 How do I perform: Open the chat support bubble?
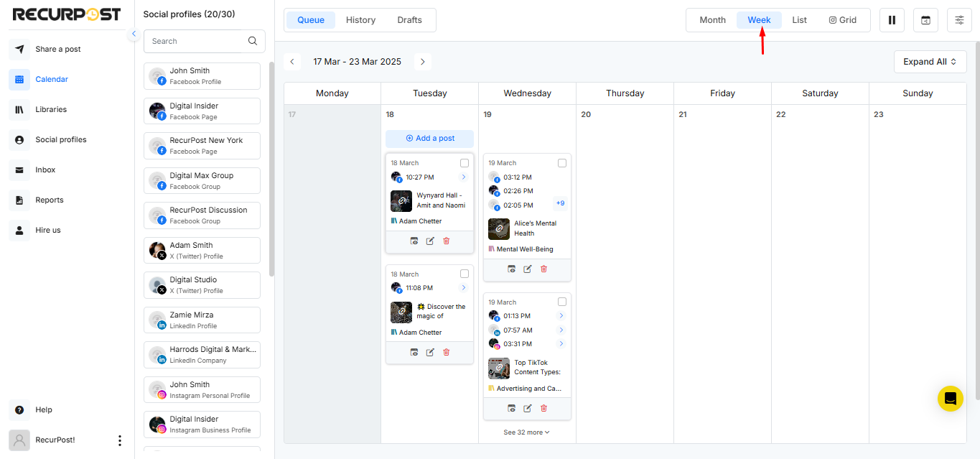pyautogui.click(x=951, y=399)
